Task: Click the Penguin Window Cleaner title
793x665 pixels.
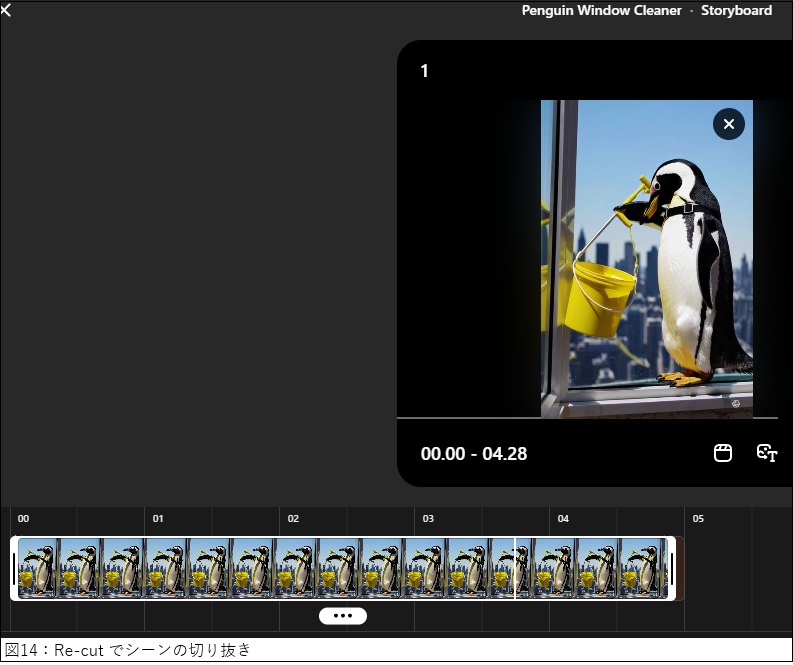Action: (601, 11)
